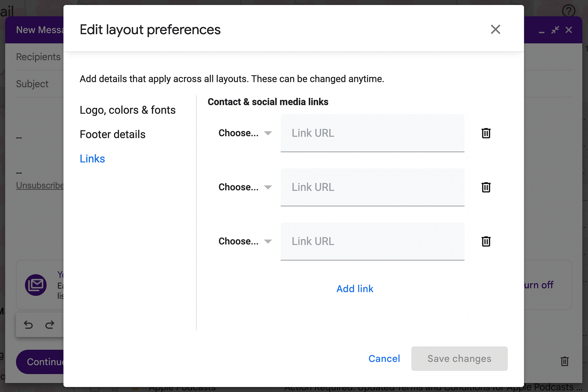Screen dimensions: 588x392
Task: Click the first Link URL input field
Action: tap(372, 133)
